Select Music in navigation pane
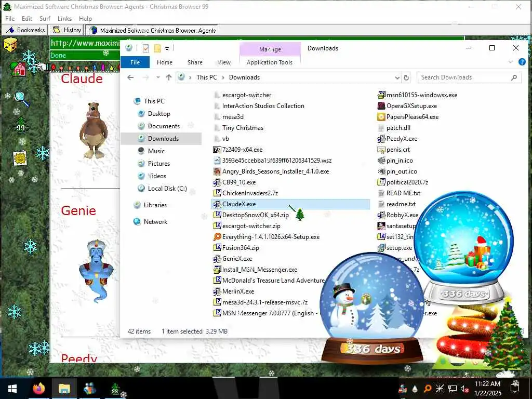Screen dimensions: 532x399 point(156,151)
